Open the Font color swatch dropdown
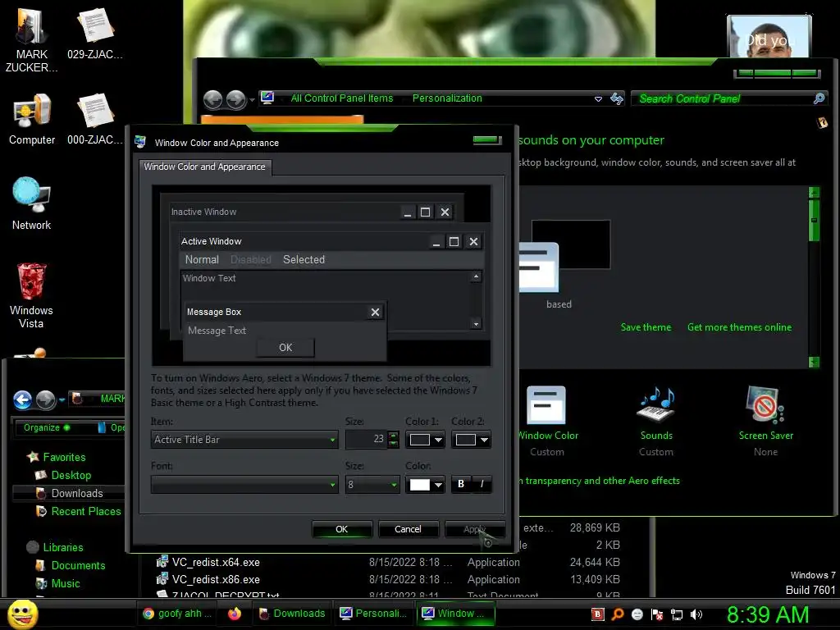The width and height of the screenshot is (840, 630). [425, 485]
